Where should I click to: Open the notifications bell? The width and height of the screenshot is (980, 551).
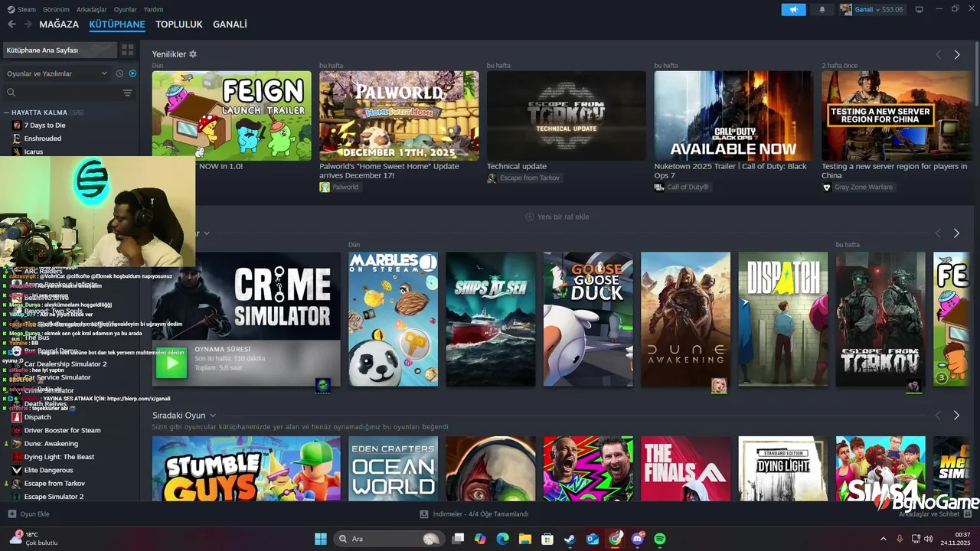click(x=822, y=9)
